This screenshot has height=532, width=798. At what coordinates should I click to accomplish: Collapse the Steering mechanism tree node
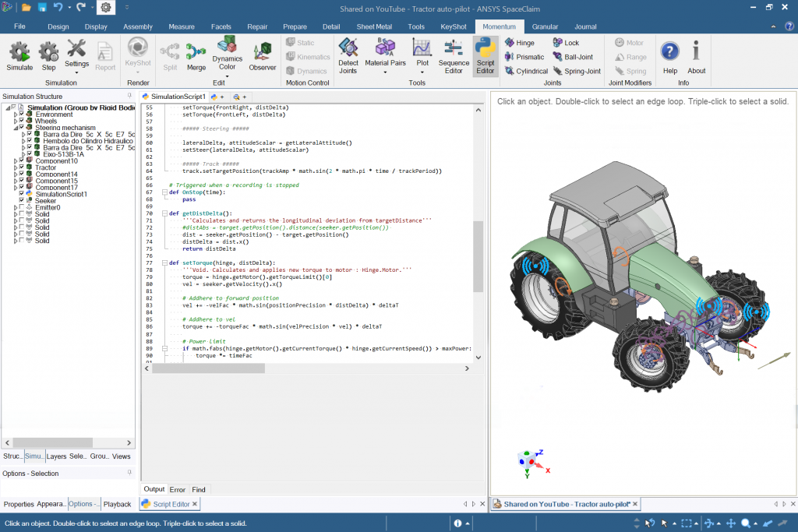click(x=16, y=128)
